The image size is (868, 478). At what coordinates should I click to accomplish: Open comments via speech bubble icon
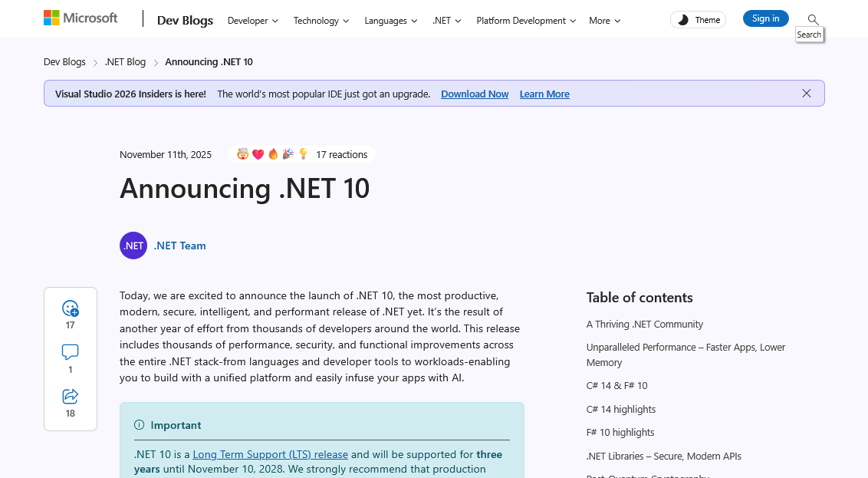click(x=71, y=352)
